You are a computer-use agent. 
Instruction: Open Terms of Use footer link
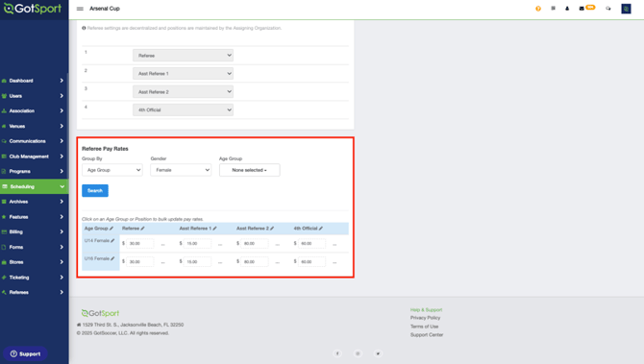[424, 327]
